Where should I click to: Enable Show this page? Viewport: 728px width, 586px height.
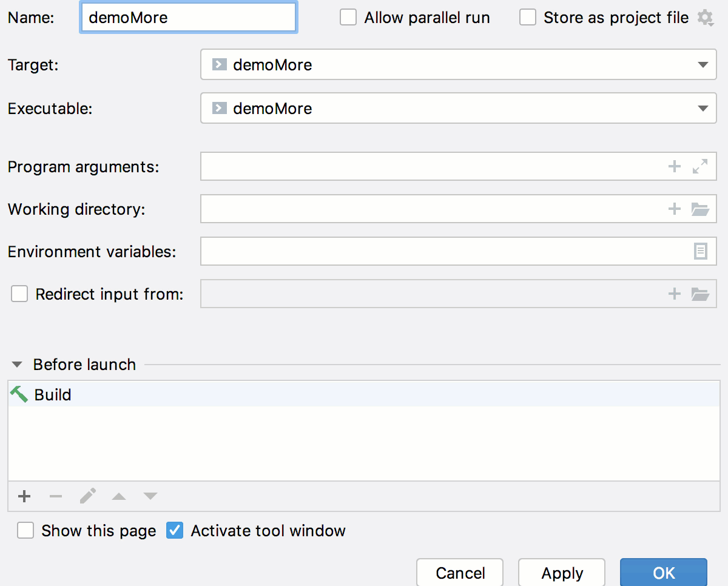tap(25, 531)
